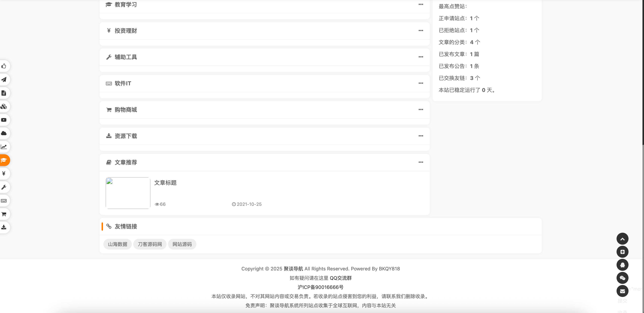Image resolution: width=644 pixels, height=313 pixels.
Task: Open the 山海数据 friend link
Action: (117, 244)
